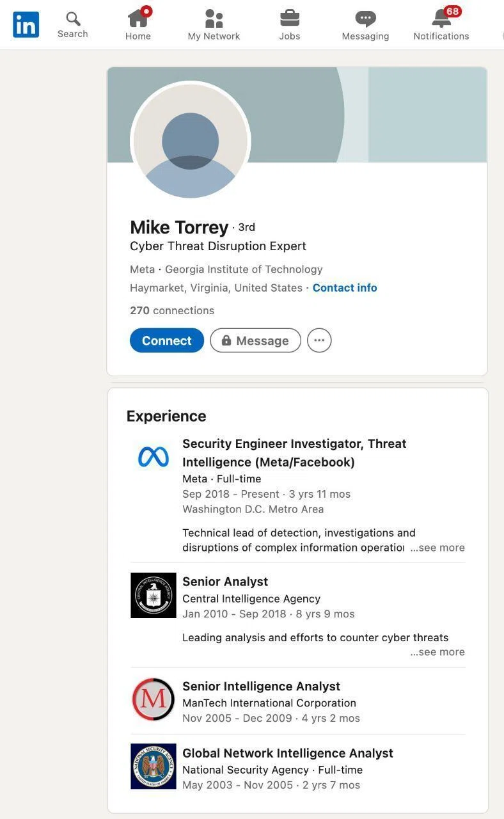This screenshot has height=819, width=504.
Task: Click Meta · Full-time text
Action: 222,479
